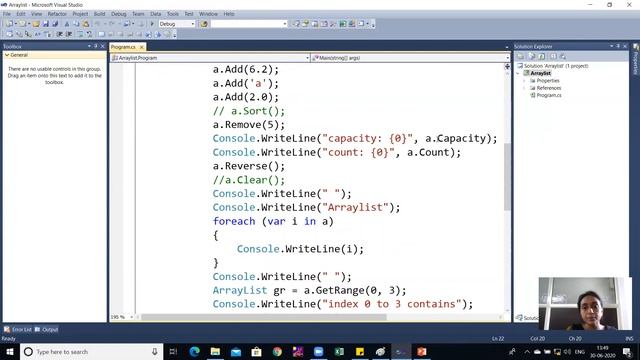Click the Refresh icon in Solution Explorer
Screen dimensions: 640x360
(x=542, y=56)
